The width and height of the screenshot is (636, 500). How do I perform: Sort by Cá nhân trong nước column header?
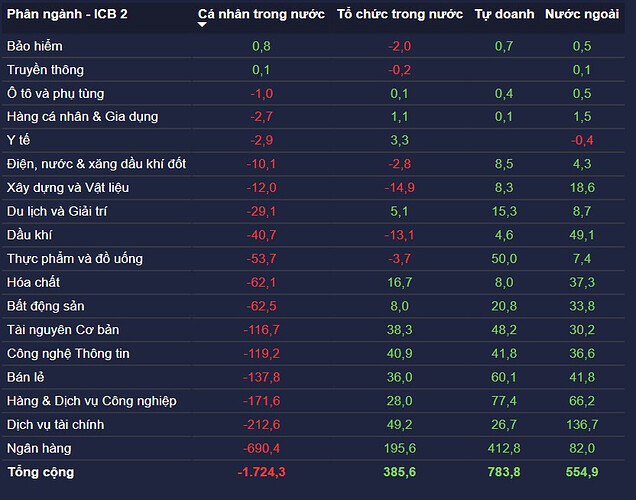coord(260,14)
